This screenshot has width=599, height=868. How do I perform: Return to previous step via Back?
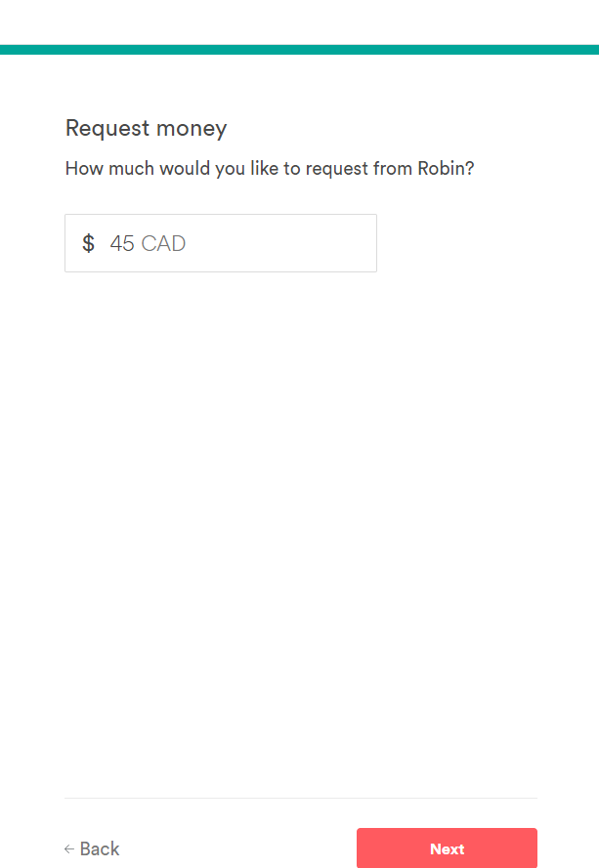[99, 848]
